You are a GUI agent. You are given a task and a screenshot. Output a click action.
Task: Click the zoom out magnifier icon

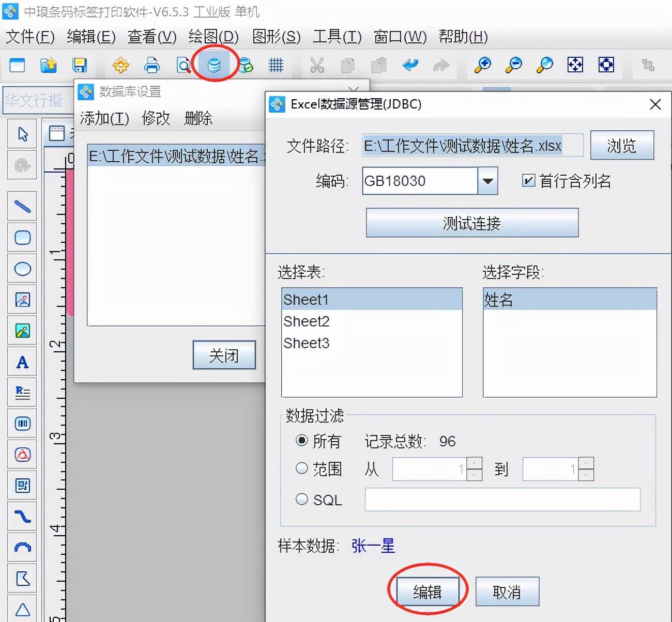(514, 65)
